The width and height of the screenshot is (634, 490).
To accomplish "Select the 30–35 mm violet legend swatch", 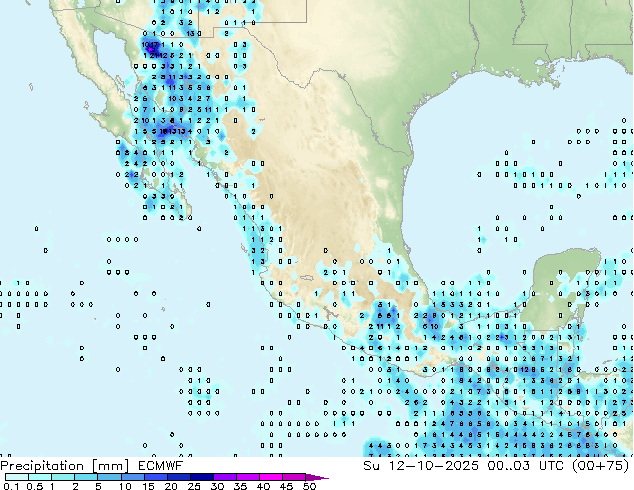I will [224, 477].
